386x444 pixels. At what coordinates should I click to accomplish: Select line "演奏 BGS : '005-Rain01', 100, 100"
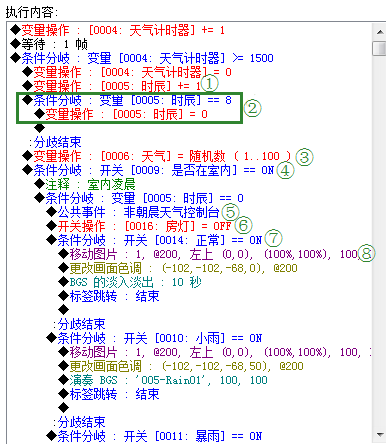(x=163, y=380)
